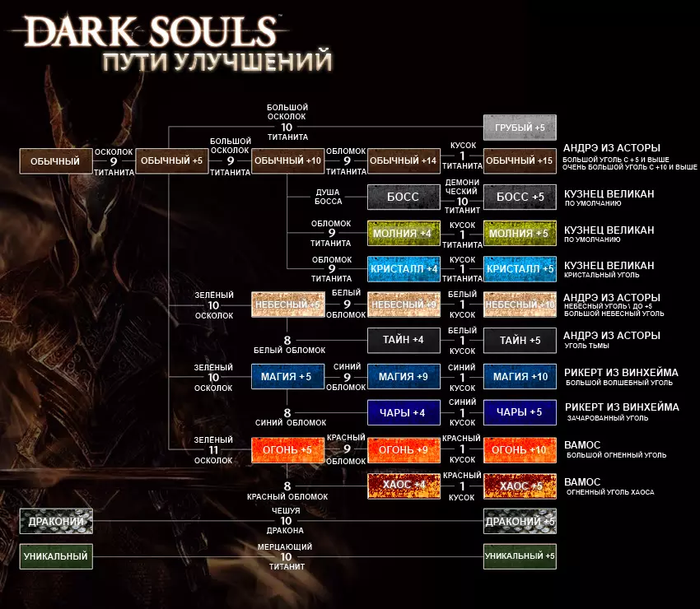This screenshot has width=700, height=609.
Task: Select the БОСС +5 box
Action: (x=520, y=198)
